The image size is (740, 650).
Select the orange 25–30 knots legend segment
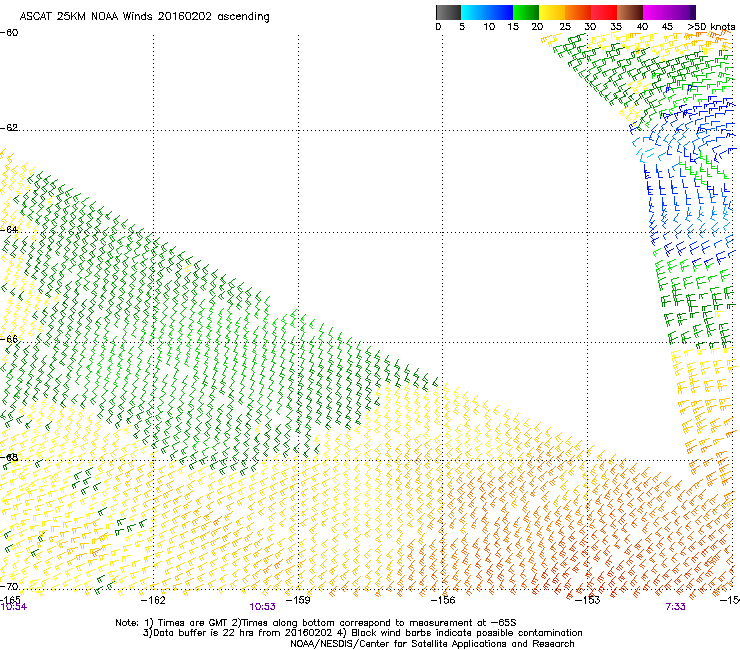tap(578, 12)
